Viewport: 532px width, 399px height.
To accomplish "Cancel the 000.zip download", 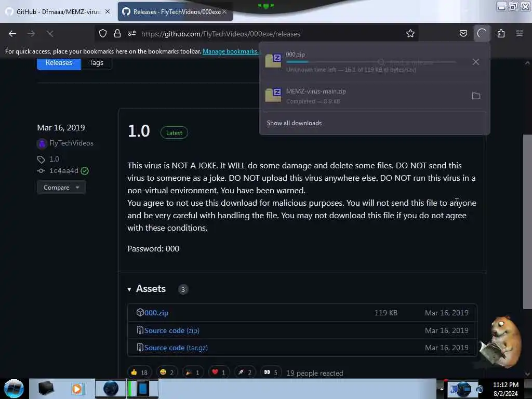I will point(476,62).
